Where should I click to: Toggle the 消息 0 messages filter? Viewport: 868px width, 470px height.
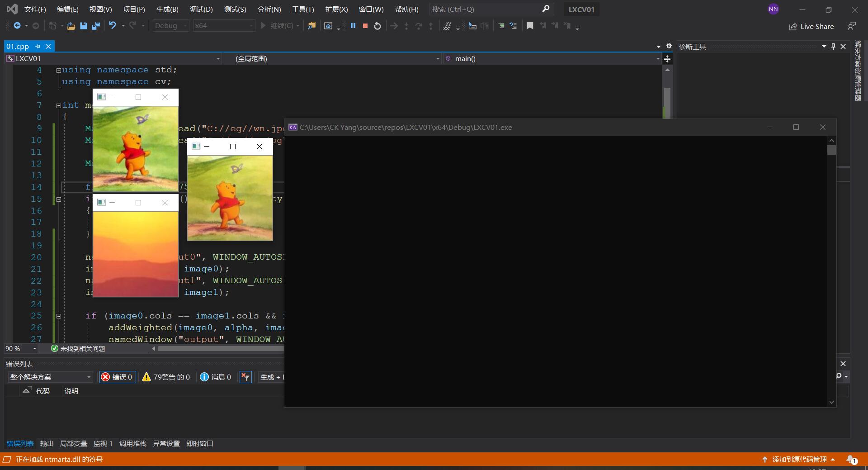coord(216,377)
